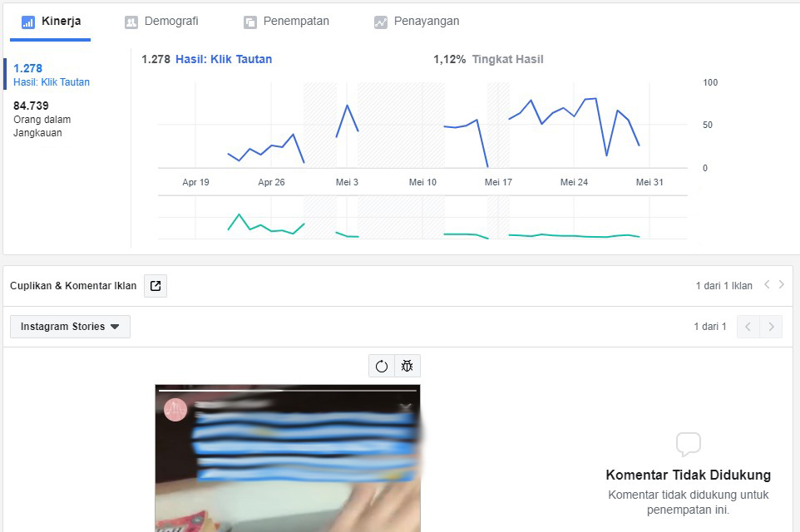The image size is (800, 532).
Task: Click the bug report icon
Action: (x=407, y=366)
